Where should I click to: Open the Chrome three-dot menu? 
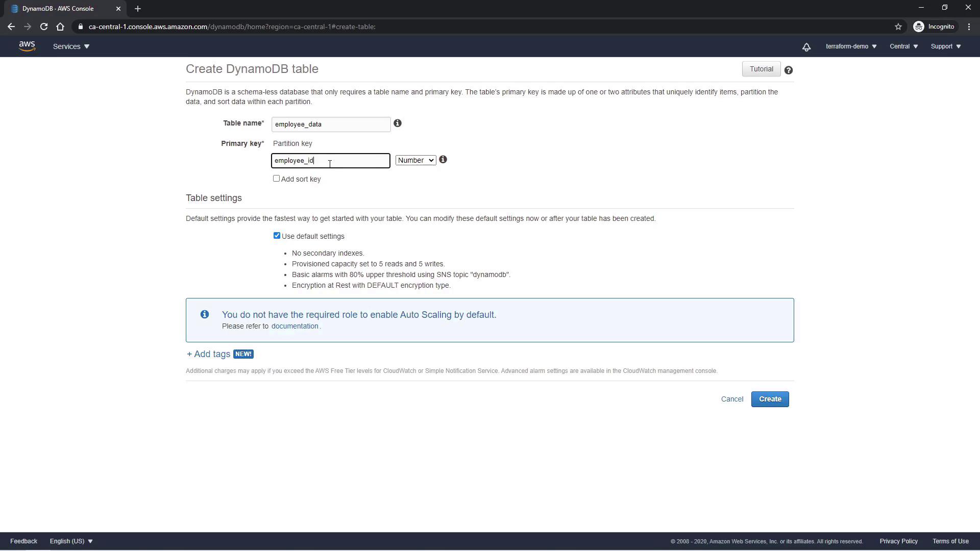(x=969, y=27)
